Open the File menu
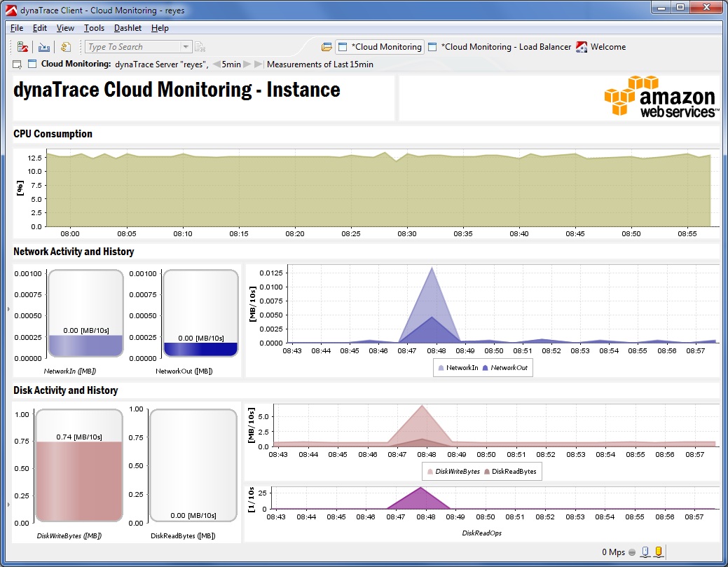 coord(17,28)
